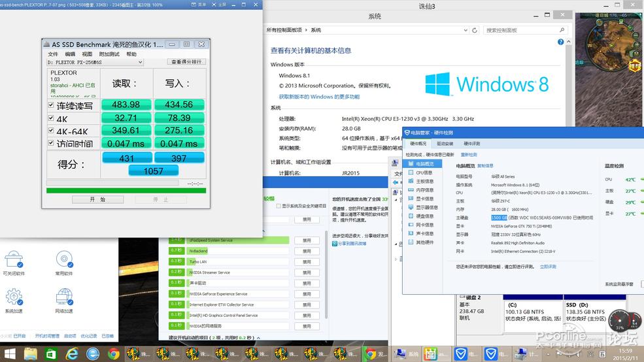Toggle the 访问时间 benchmark checkbox
Screen dimensions: 644x362
(x=51, y=143)
